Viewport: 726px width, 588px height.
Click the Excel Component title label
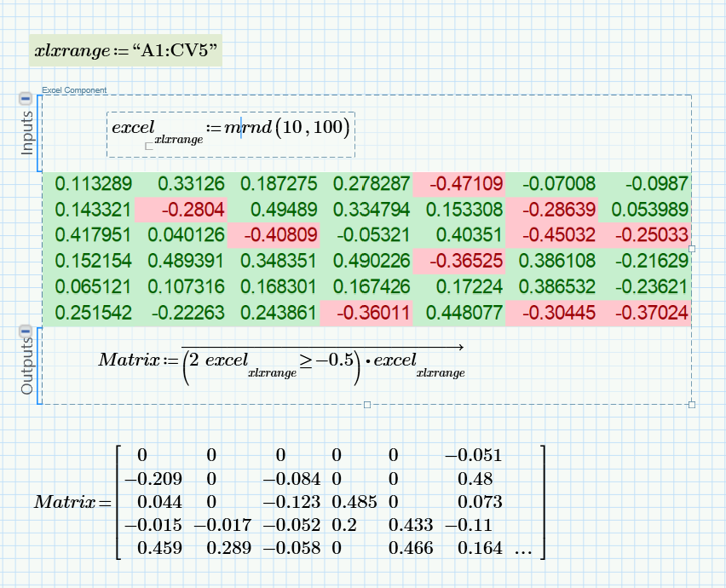[73, 90]
